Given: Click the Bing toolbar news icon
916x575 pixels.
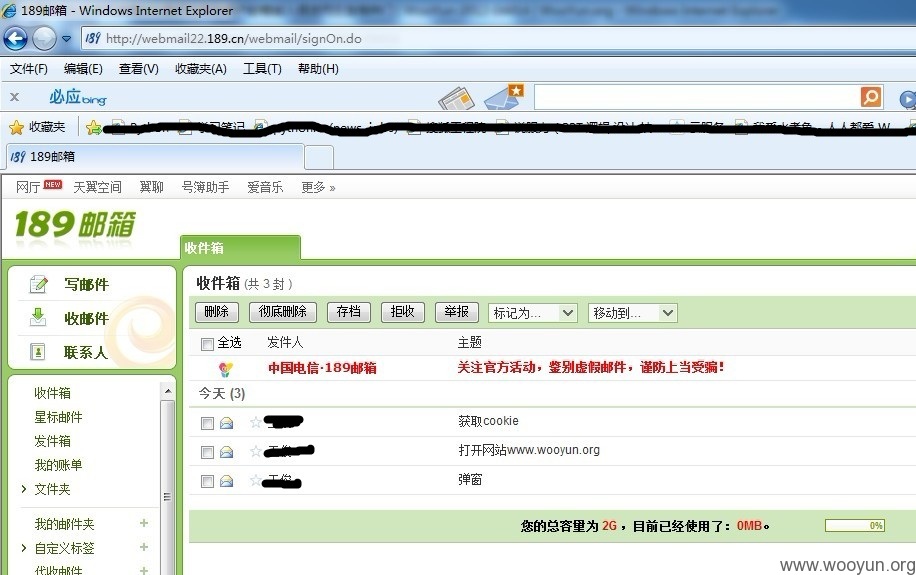Looking at the screenshot, I should [x=456, y=98].
